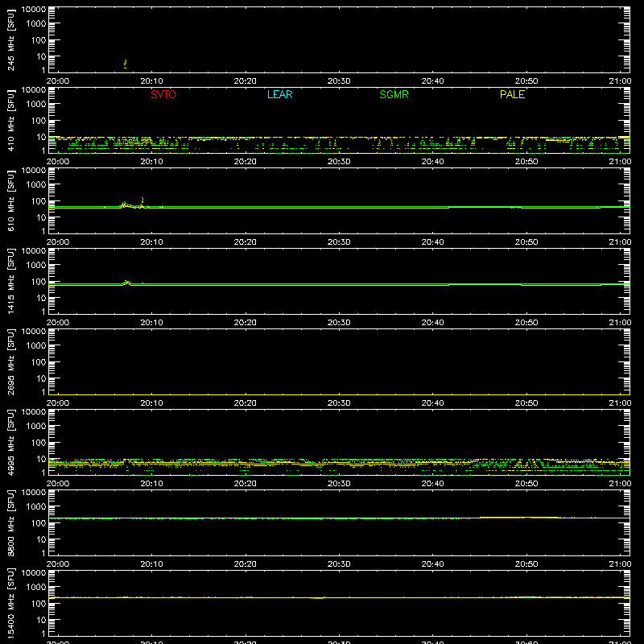
Task: Click the burst peak in the 610 MHz plot
Action: 142,200
